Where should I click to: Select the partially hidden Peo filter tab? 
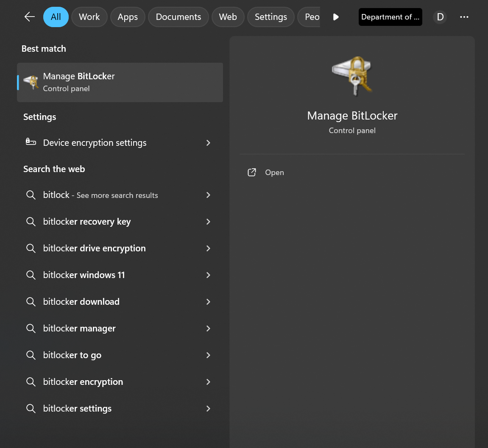309,17
